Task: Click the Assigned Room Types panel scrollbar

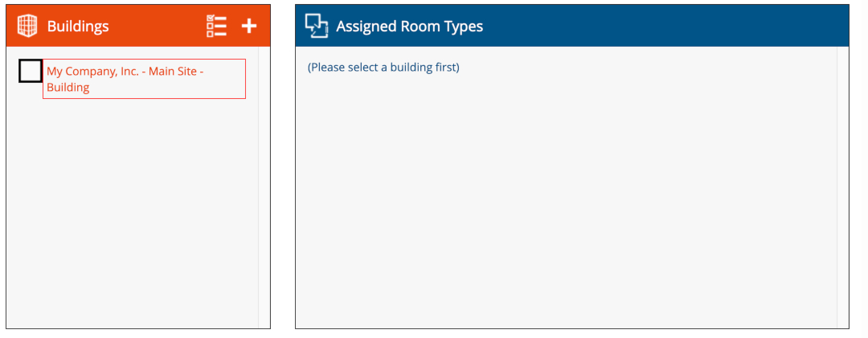Action: (x=842, y=185)
